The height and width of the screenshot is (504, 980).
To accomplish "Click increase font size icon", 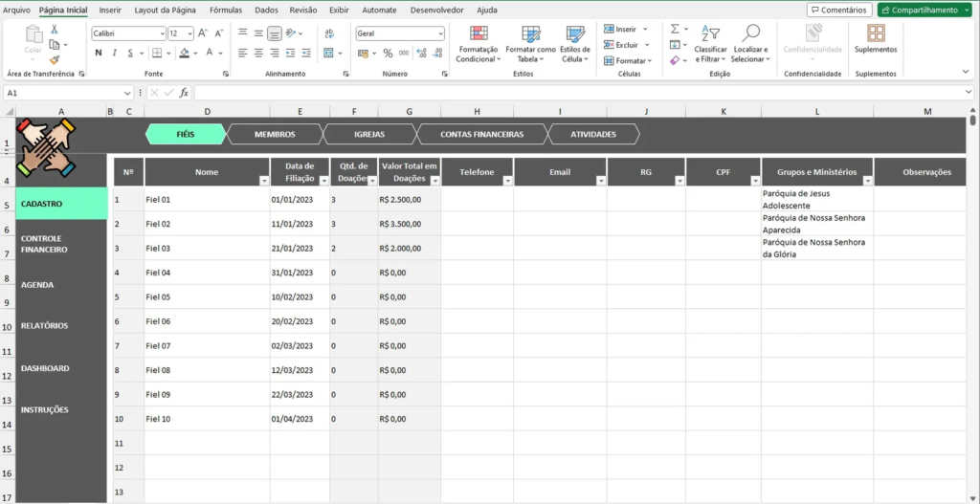I will pyautogui.click(x=204, y=33).
